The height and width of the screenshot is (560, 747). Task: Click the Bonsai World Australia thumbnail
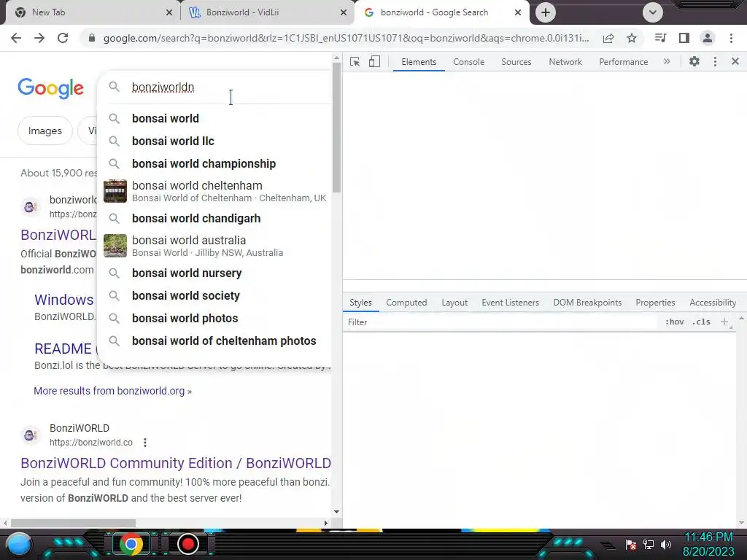click(115, 246)
